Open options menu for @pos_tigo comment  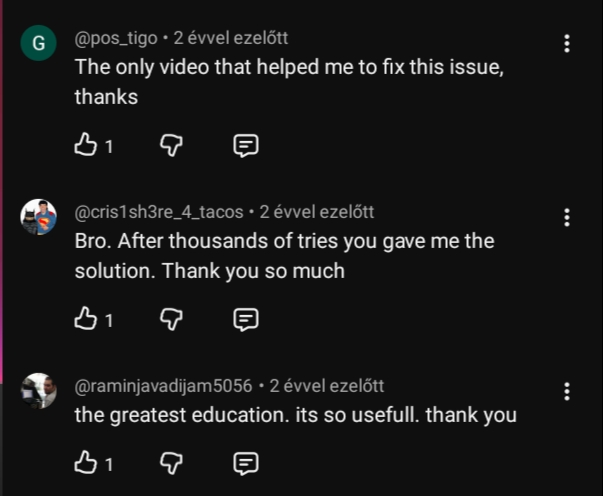point(567,44)
